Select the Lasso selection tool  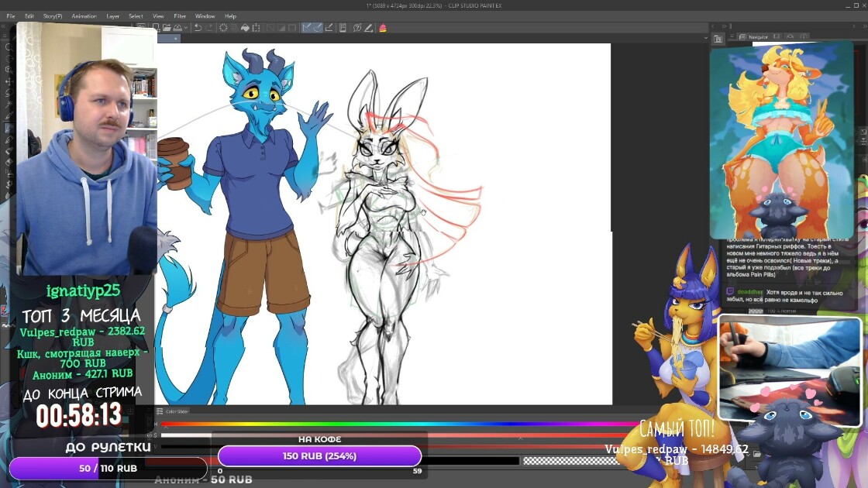(x=9, y=92)
